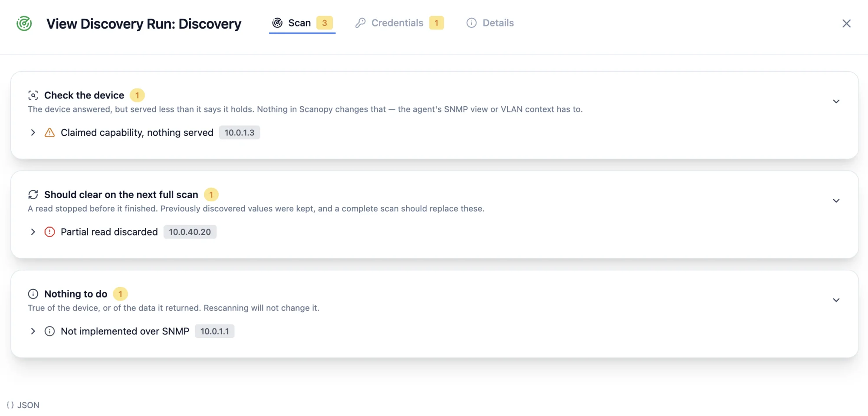
Task: Select the Scan tab
Action: coord(302,23)
